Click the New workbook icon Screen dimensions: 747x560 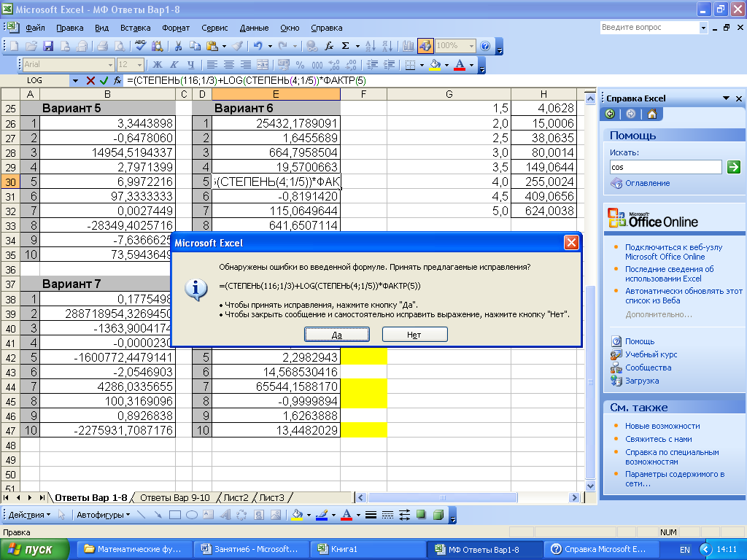pyautogui.click(x=15, y=46)
